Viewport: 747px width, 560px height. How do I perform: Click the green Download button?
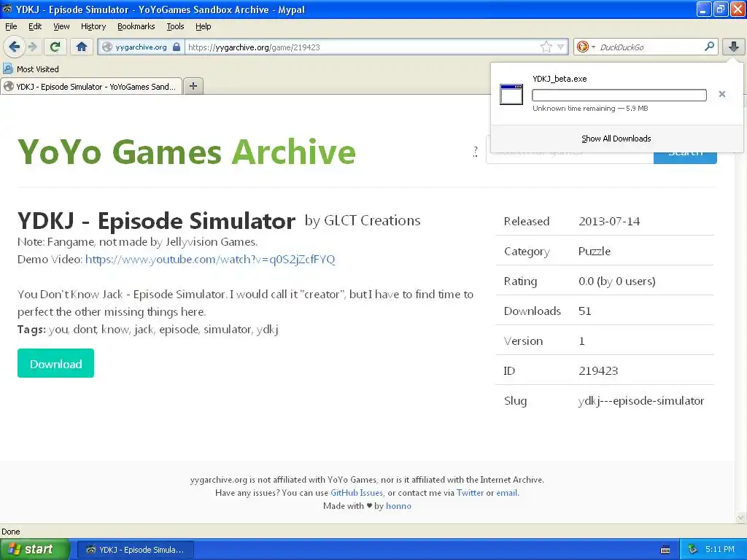point(55,363)
